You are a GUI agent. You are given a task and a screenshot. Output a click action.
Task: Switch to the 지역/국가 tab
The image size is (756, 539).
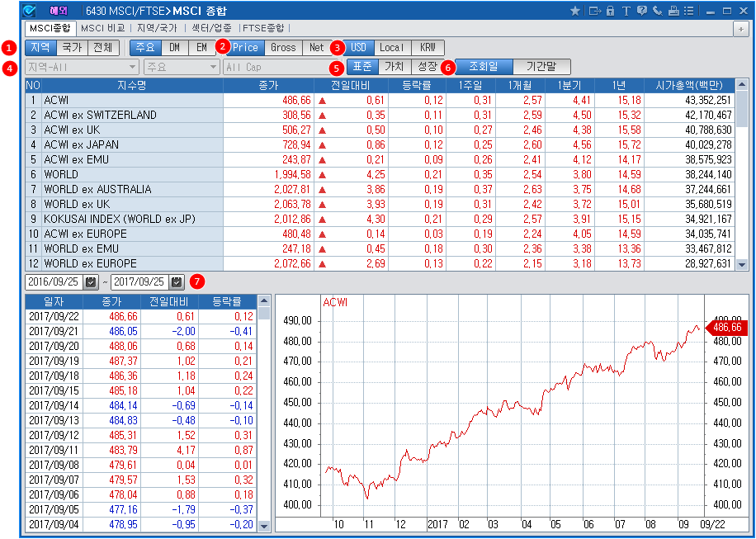157,28
